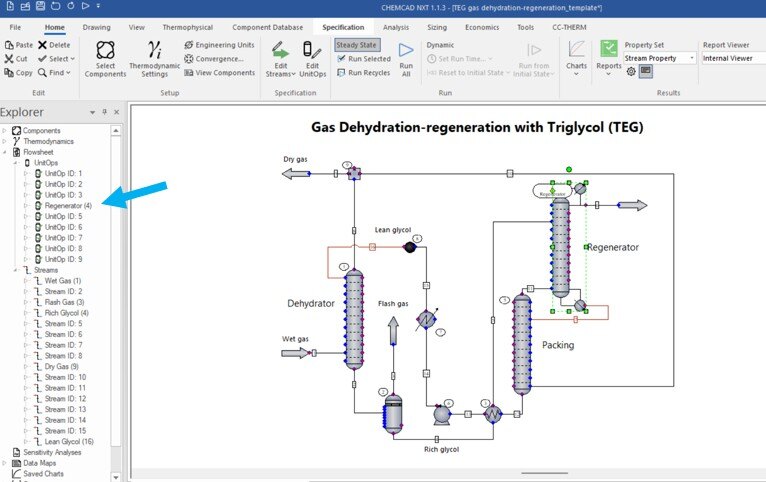This screenshot has width=766, height=482.
Task: Open Property Set dropdown Stream Property
Action: 660,58
